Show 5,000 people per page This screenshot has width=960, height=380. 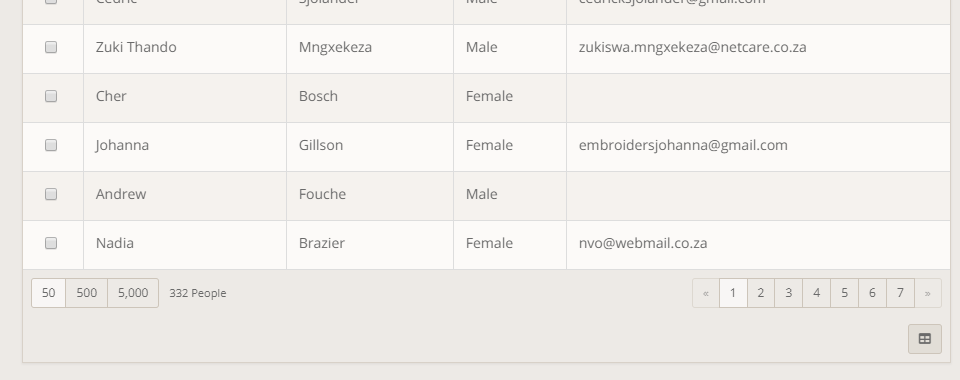pyautogui.click(x=133, y=293)
